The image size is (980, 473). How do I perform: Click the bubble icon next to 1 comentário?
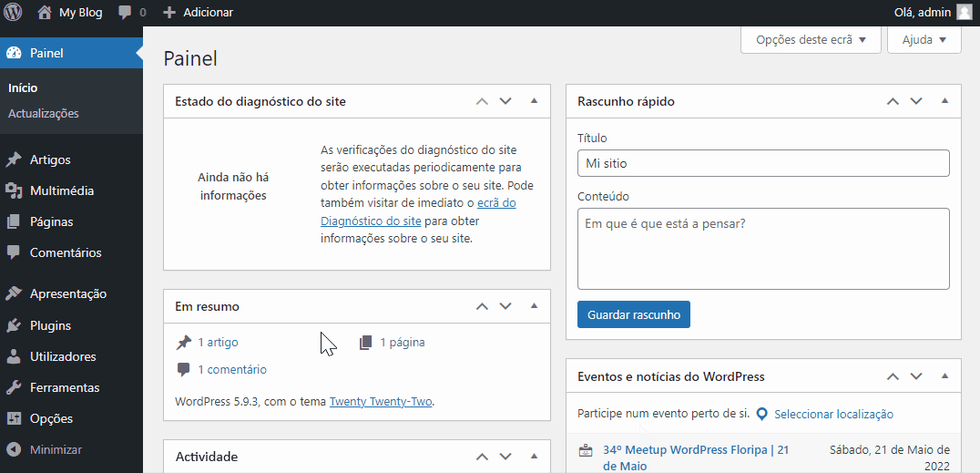coord(184,370)
